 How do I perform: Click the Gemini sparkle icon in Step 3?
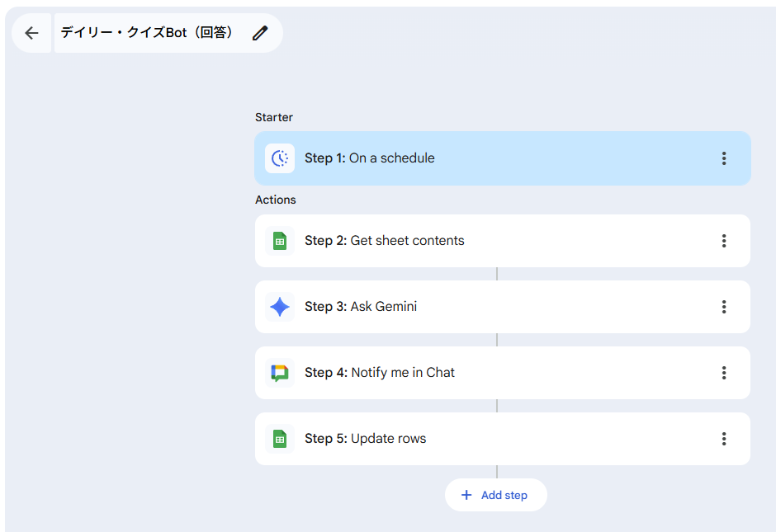point(280,307)
